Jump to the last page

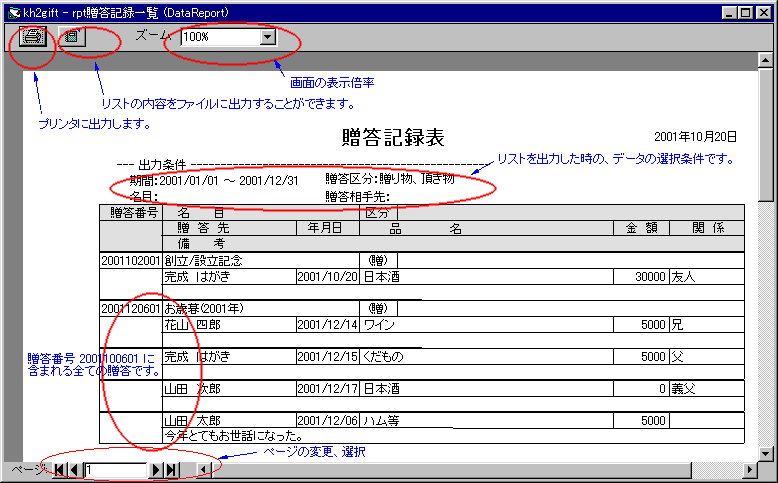172,469
